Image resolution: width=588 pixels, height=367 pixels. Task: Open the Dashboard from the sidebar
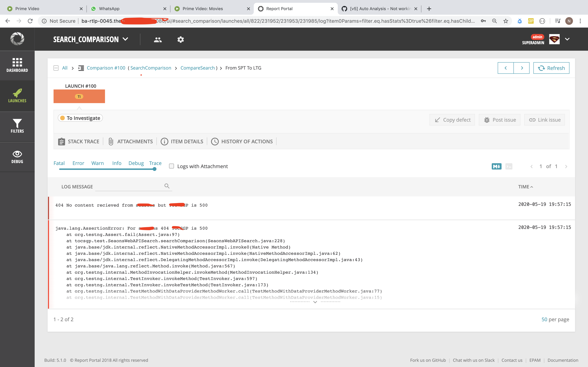click(17, 65)
